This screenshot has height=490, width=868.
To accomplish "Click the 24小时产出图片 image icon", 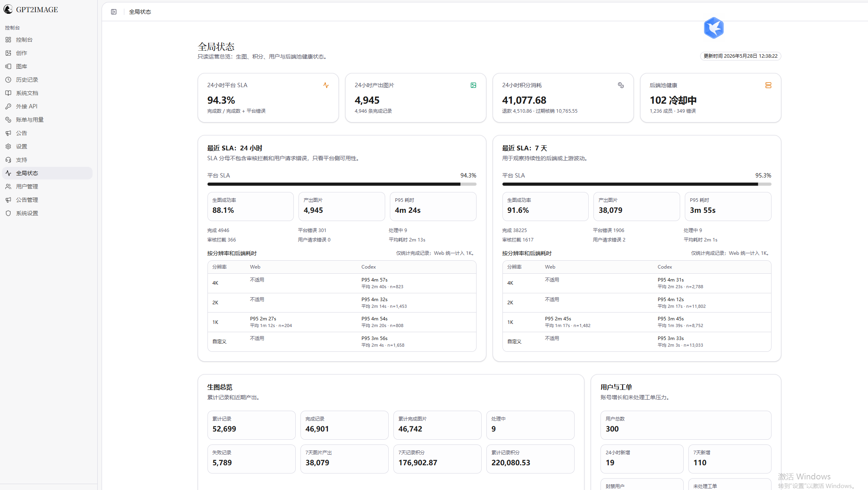I will coord(473,85).
